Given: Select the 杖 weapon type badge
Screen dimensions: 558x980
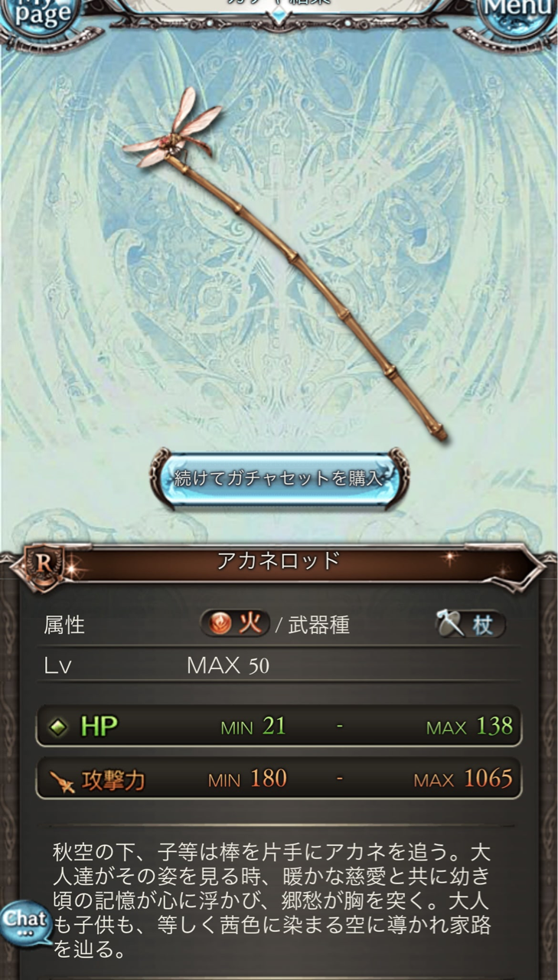Looking at the screenshot, I should click(x=471, y=624).
